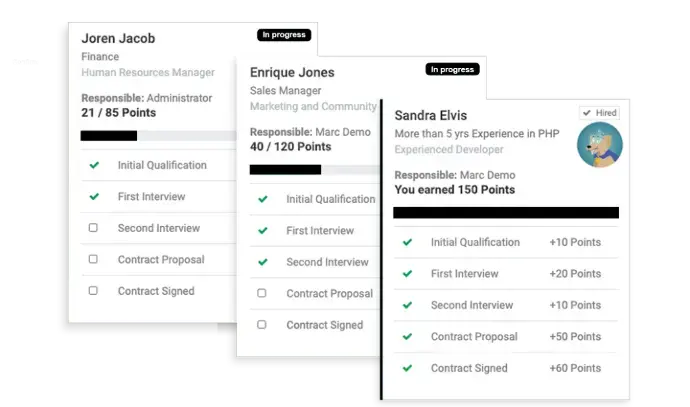690x407 pixels.
Task: Click Enrique Jones points progress bar
Action: [312, 169]
